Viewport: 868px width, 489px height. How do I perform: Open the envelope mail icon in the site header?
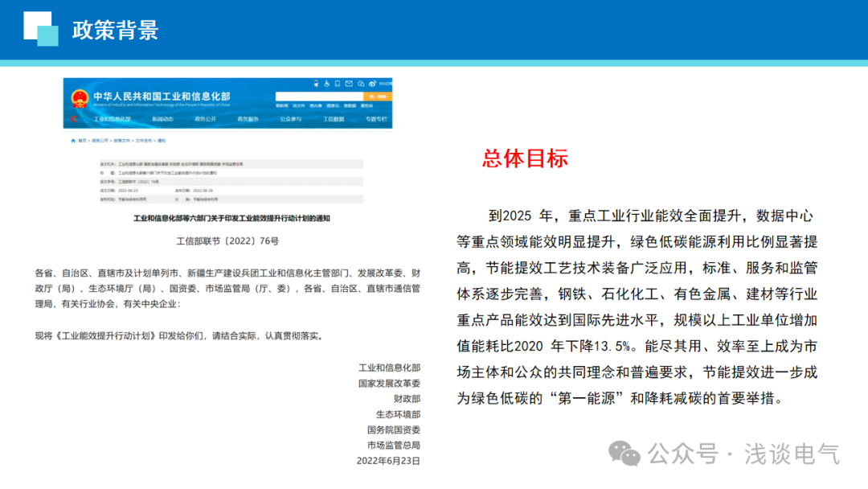click(349, 84)
